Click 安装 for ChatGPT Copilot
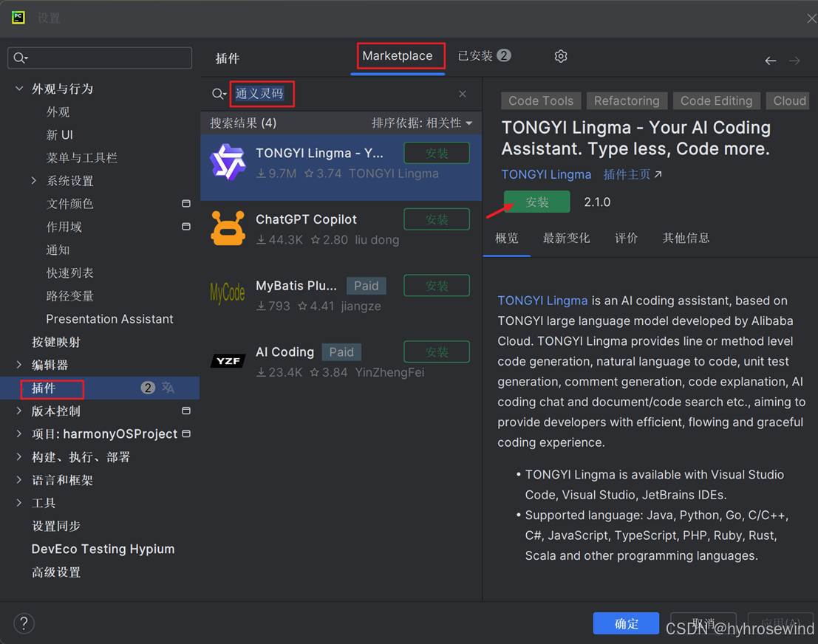Screen dimensions: 818x644 (437, 219)
